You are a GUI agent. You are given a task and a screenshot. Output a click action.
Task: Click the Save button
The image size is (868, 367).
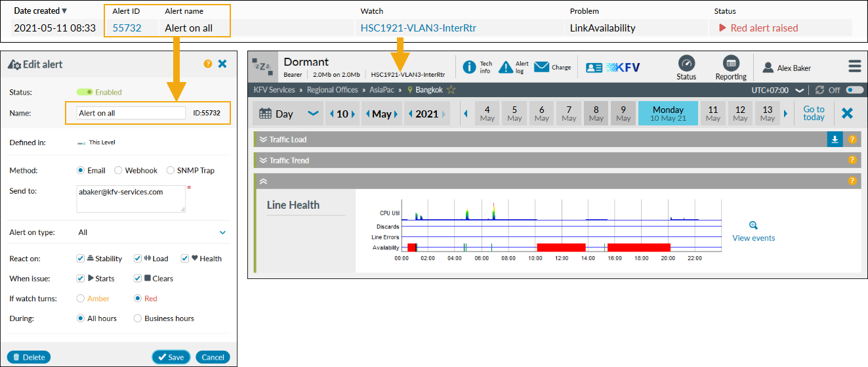[171, 357]
